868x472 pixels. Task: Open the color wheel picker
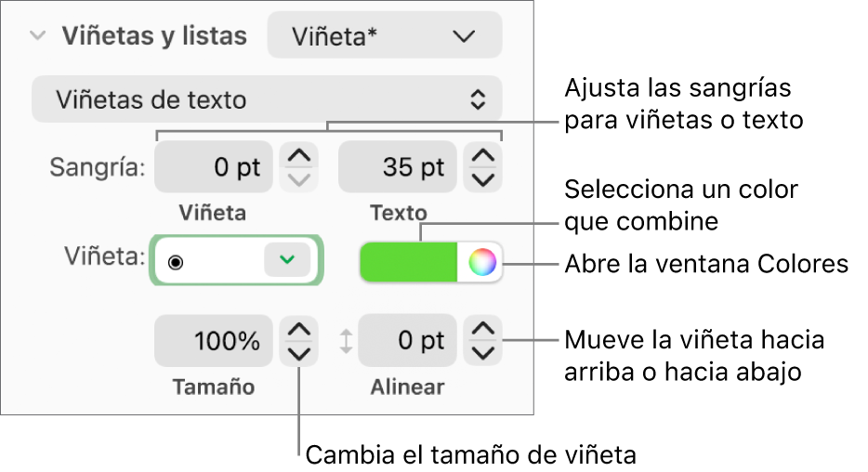(481, 263)
